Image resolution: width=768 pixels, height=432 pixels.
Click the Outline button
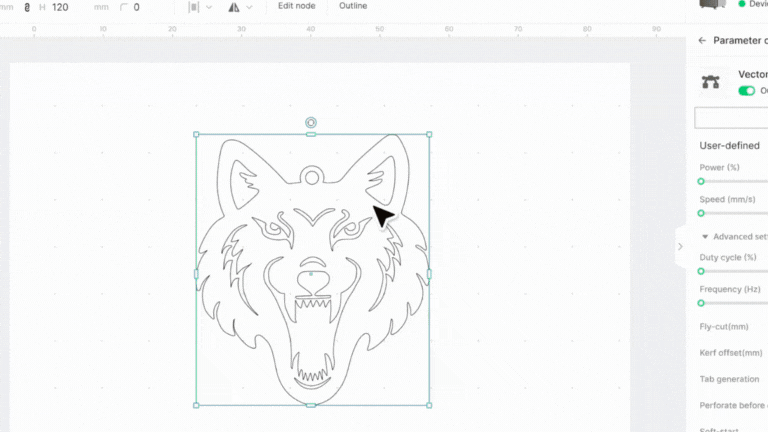[353, 6]
